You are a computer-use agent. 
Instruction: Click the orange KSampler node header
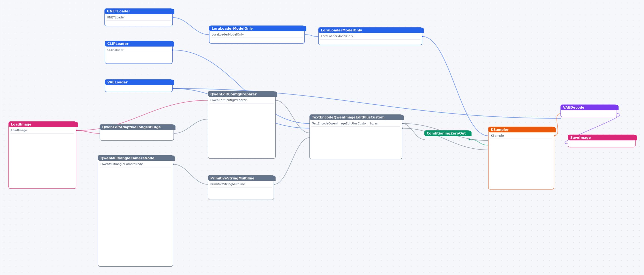click(x=522, y=130)
